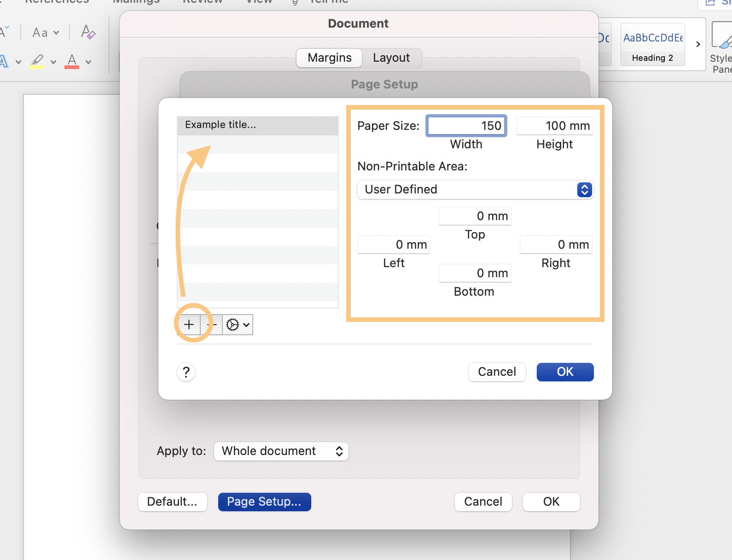Click the Bottom non-printable margin field
The width and height of the screenshot is (732, 560).
[x=475, y=274]
